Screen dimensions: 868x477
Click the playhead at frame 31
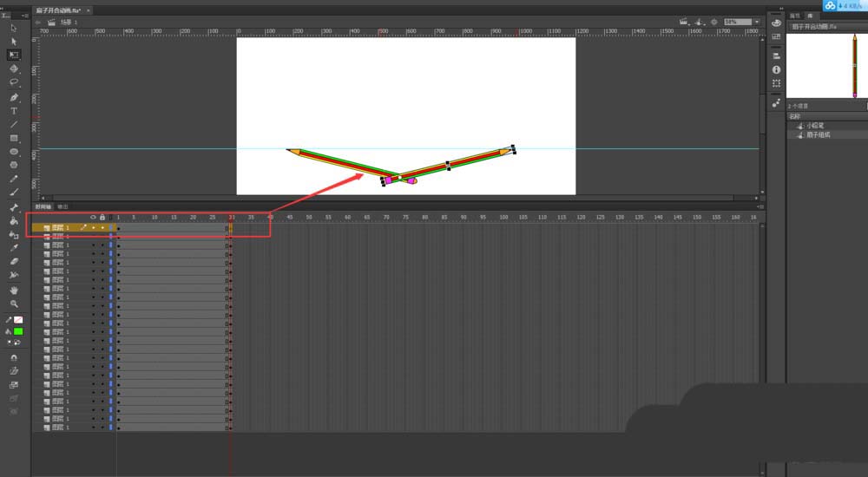click(x=231, y=218)
